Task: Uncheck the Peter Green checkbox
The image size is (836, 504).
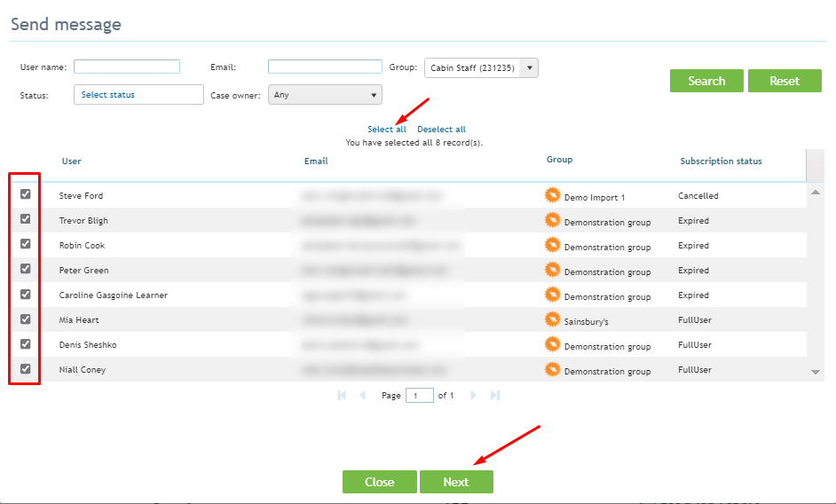Action: tap(25, 269)
